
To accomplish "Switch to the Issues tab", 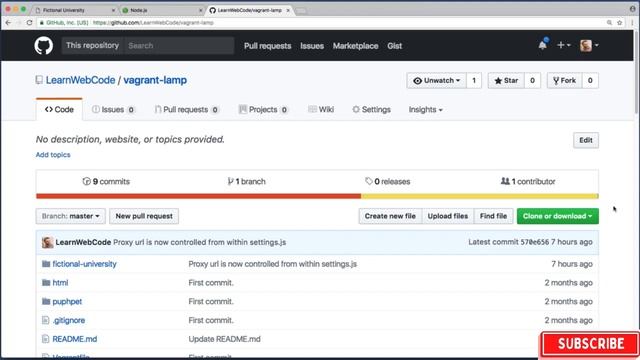I will click(113, 109).
